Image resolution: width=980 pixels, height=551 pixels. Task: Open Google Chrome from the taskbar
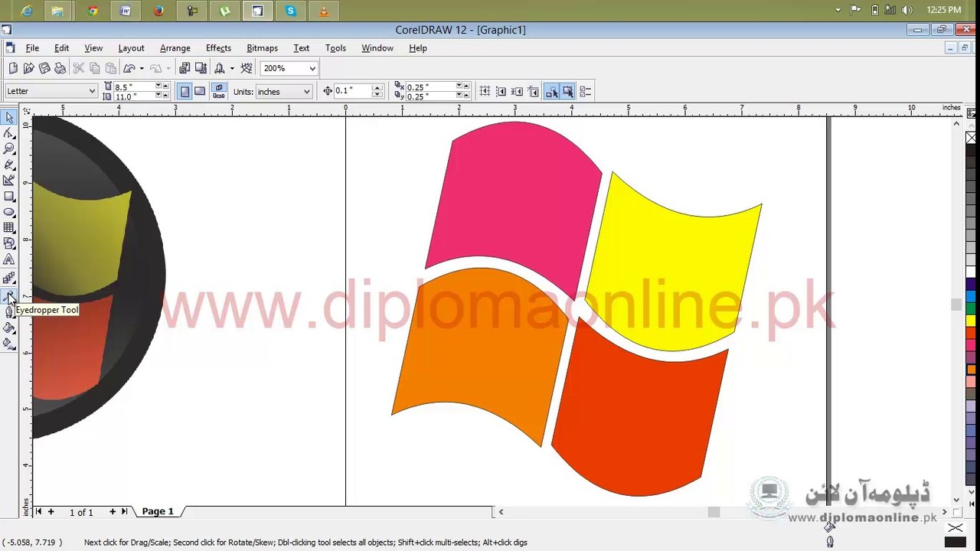click(x=93, y=11)
